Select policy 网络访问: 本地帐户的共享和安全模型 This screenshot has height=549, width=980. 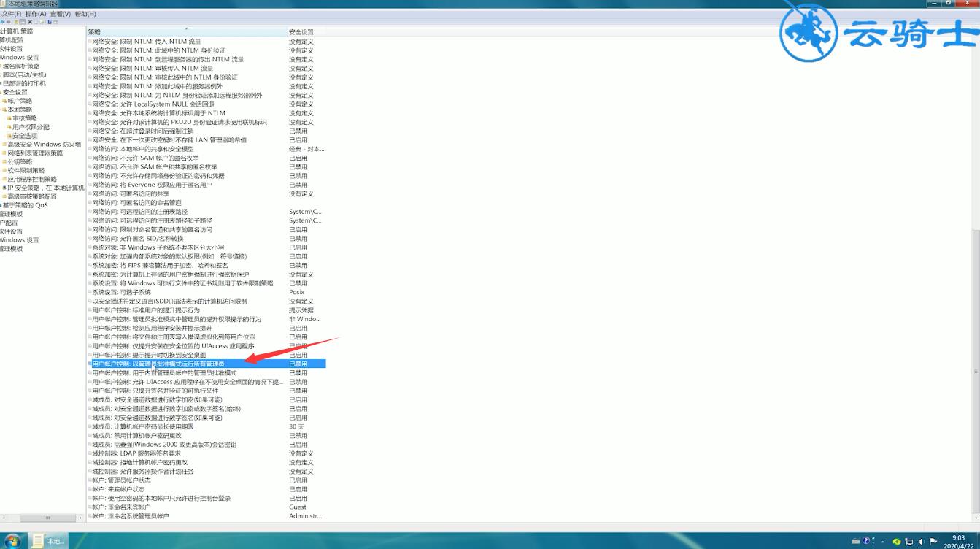(x=143, y=149)
